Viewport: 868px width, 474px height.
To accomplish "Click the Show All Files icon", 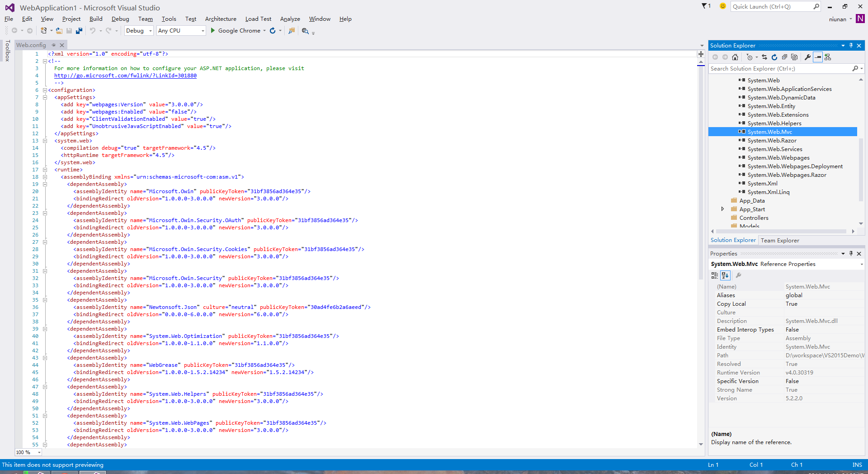I will 794,57.
